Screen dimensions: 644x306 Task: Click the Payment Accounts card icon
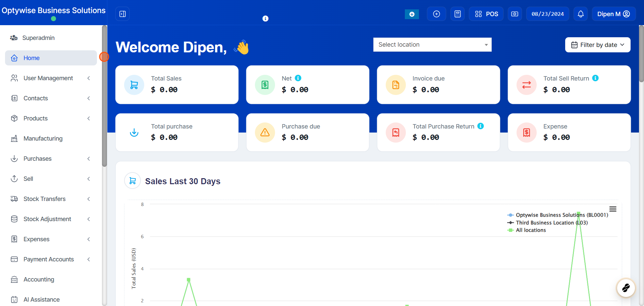coord(14,259)
